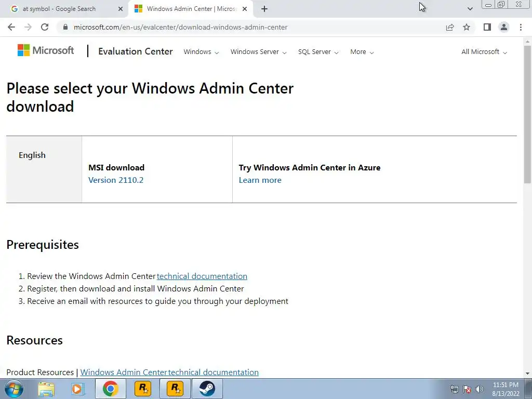
Task: Expand the SQL Server nav menu
Action: coord(318,52)
